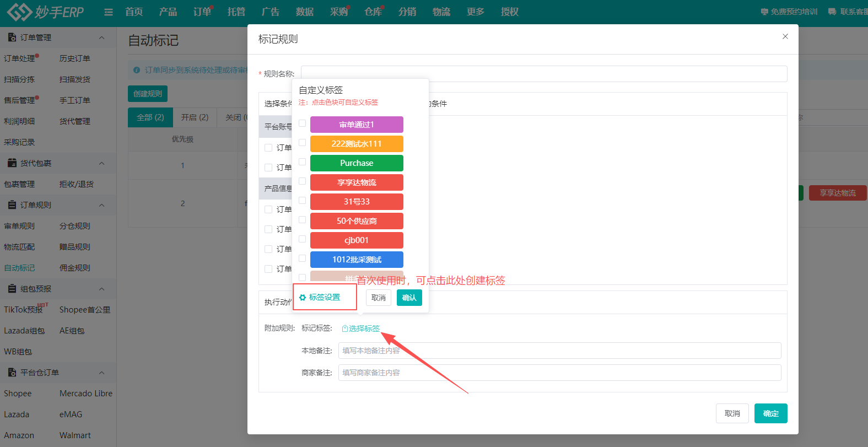The image size is (868, 447).
Task: Toggle the sidebar with the hamburger icon
Action: tap(109, 12)
